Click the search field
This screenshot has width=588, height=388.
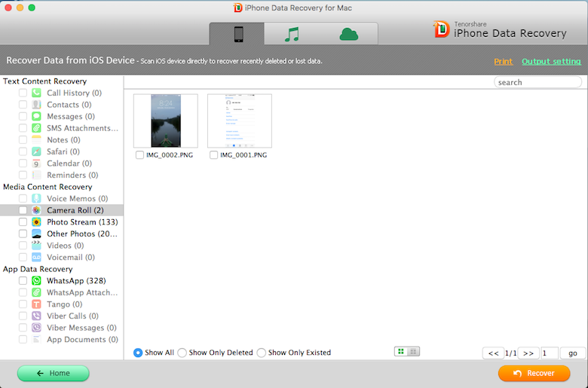click(537, 82)
